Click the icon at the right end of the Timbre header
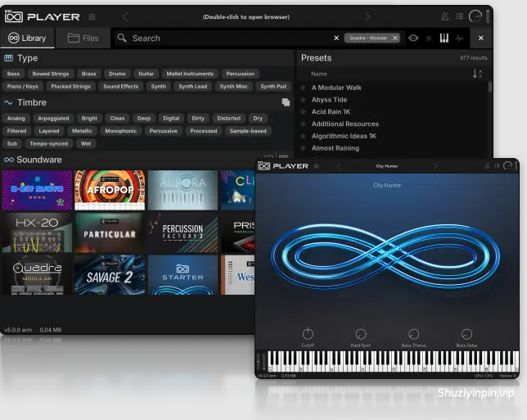Viewport: 527px width, 420px height. [x=286, y=102]
